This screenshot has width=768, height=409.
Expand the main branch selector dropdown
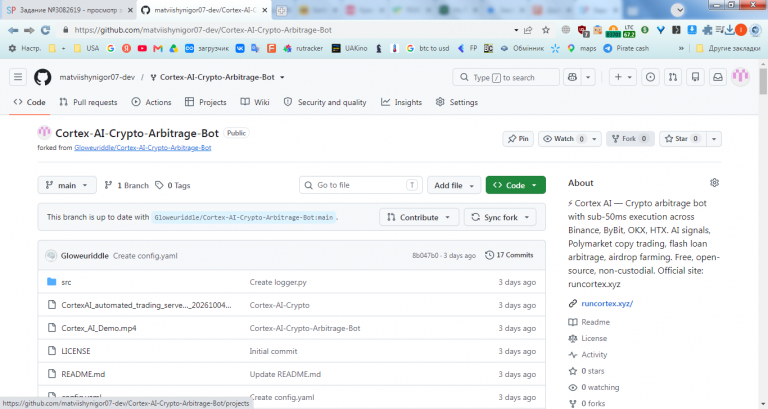[67, 185]
